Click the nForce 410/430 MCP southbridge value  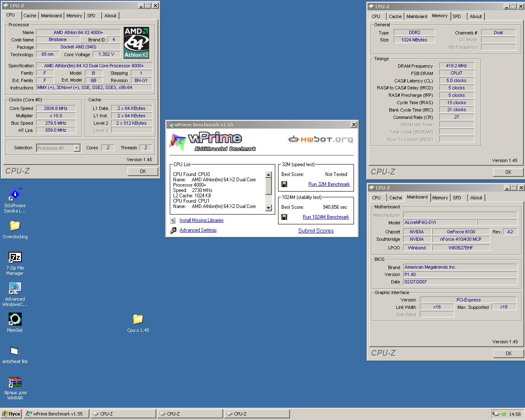(x=461, y=239)
